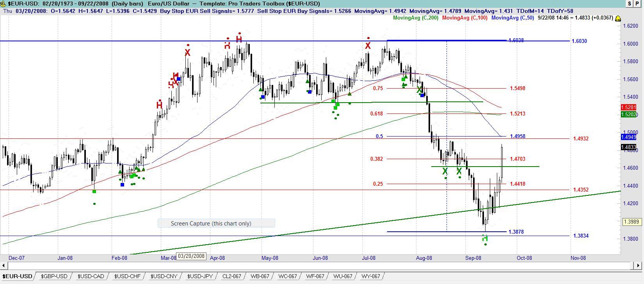Click the green 1.5202 price axis tag
The width and height of the screenshot is (644, 284).
point(628,114)
